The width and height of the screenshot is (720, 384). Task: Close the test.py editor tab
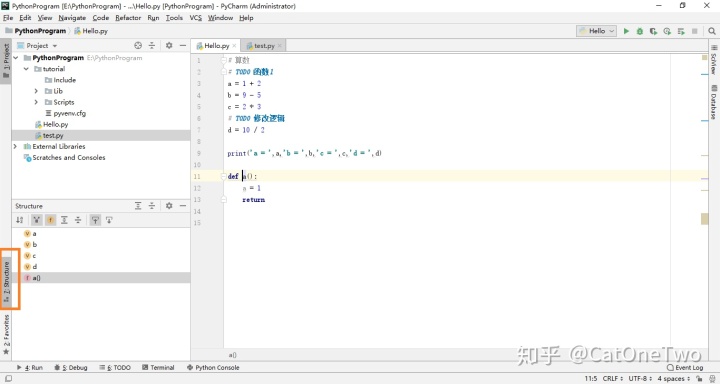(x=279, y=46)
